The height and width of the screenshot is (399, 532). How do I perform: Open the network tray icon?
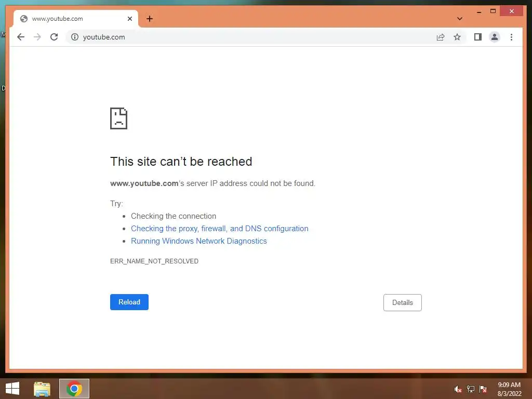click(471, 389)
